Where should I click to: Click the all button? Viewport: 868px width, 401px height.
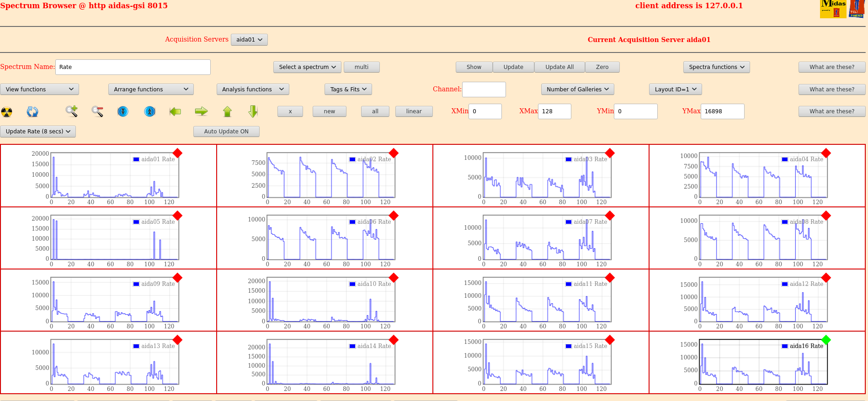[375, 111]
